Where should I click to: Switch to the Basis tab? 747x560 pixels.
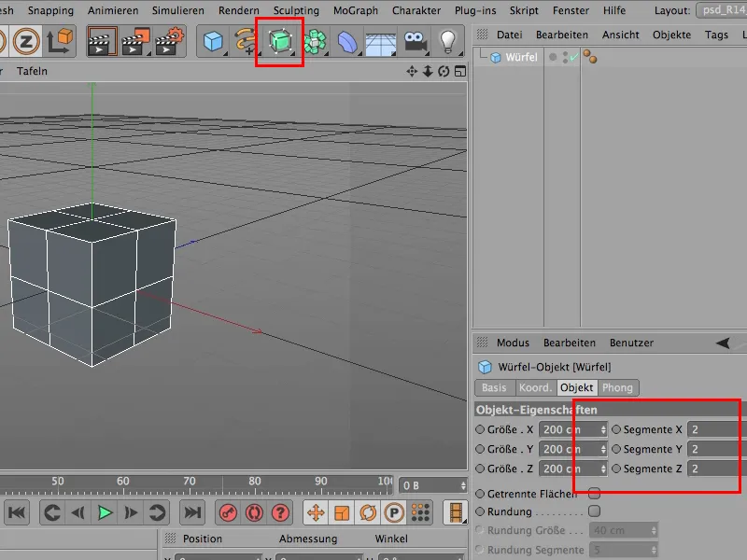[x=495, y=387]
